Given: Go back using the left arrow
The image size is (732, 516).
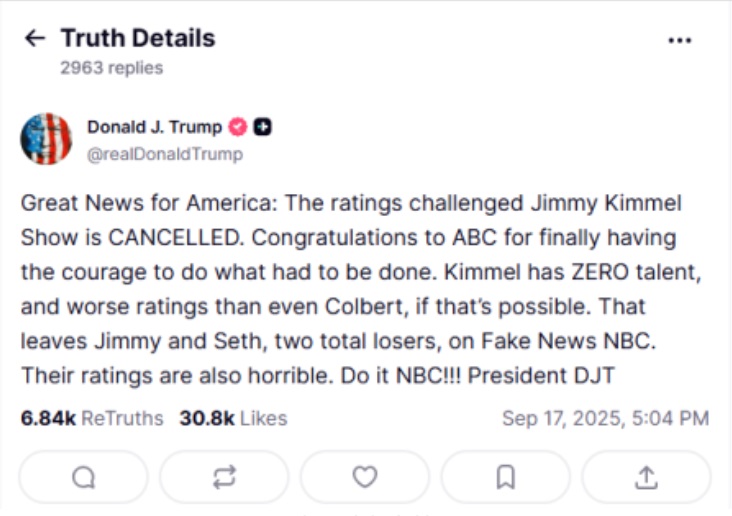Looking at the screenshot, I should coord(35,38).
